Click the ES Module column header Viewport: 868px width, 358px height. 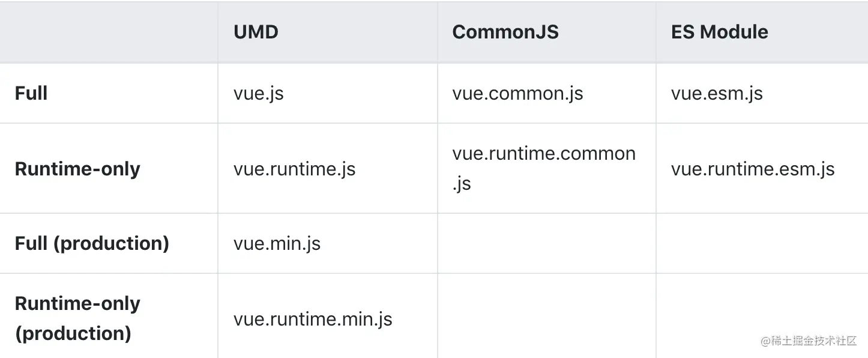pyautogui.click(x=719, y=32)
